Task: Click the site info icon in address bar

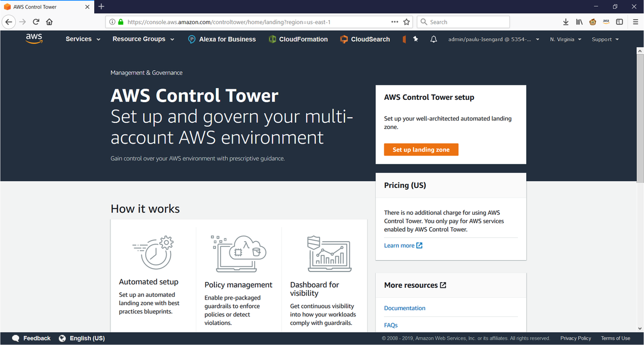Action: tap(112, 22)
